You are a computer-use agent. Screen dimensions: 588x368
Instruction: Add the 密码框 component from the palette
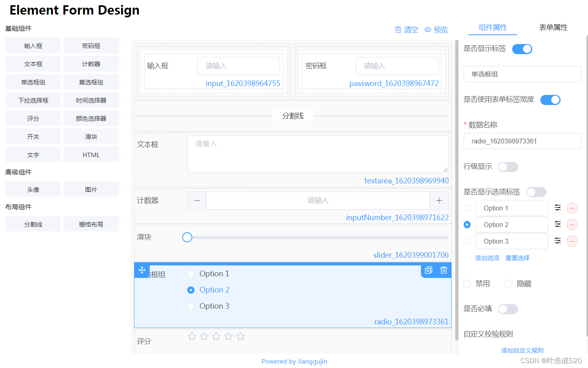point(91,46)
